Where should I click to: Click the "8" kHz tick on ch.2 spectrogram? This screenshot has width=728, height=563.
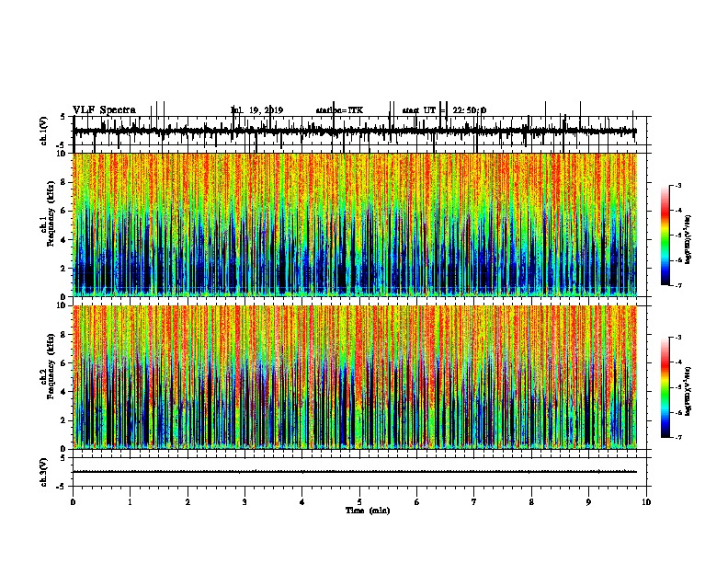pos(64,335)
